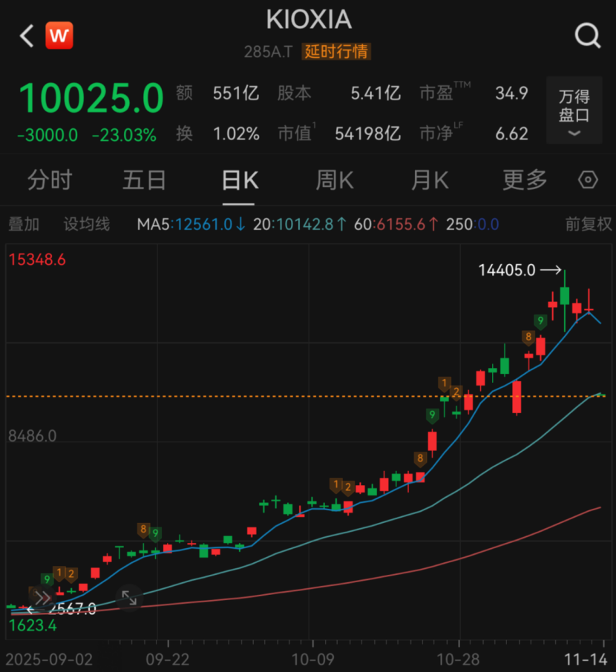This screenshot has width=616, height=672.
Task: Open 设均线 to configure moving averages
Action: tap(86, 223)
